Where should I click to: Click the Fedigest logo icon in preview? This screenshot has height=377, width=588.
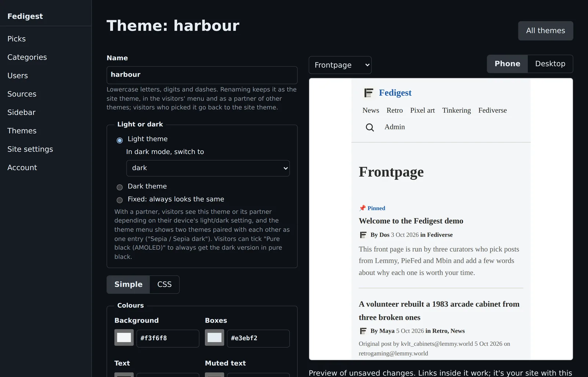(x=369, y=93)
